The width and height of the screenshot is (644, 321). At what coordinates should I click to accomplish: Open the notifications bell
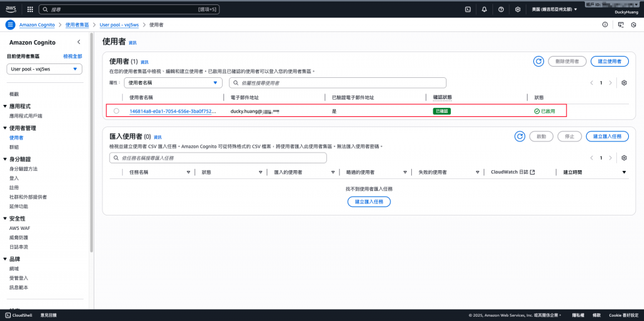tap(484, 9)
